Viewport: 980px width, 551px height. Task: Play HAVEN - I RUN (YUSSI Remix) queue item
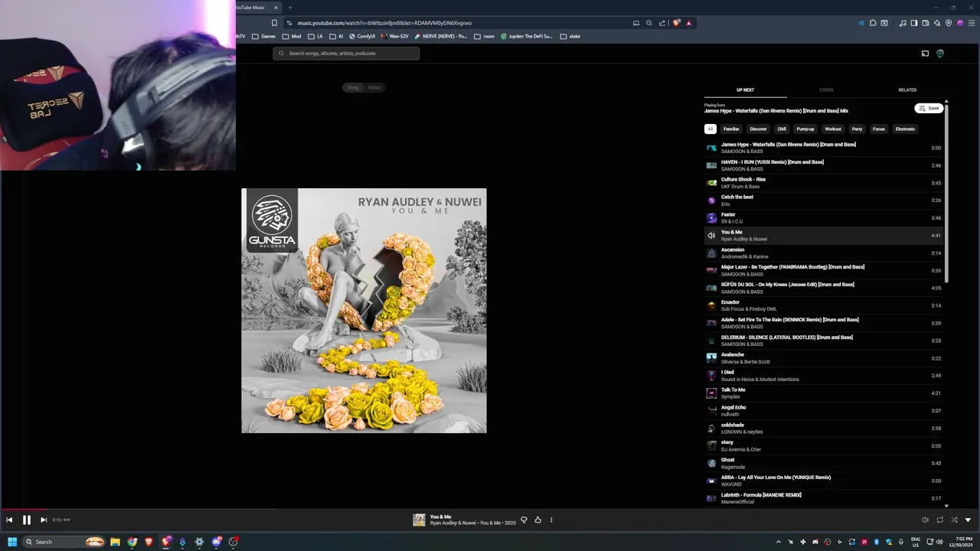(824, 165)
